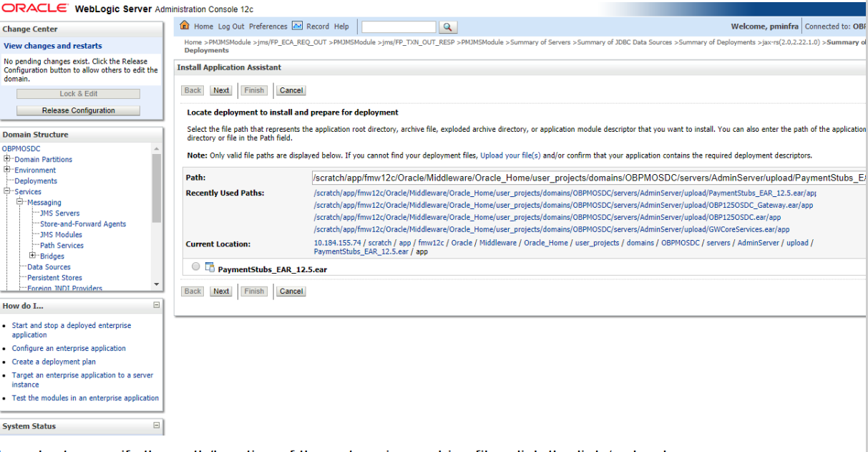This screenshot has height=452, width=868.
Task: Click the Release Configuration button
Action: pyautogui.click(x=79, y=110)
